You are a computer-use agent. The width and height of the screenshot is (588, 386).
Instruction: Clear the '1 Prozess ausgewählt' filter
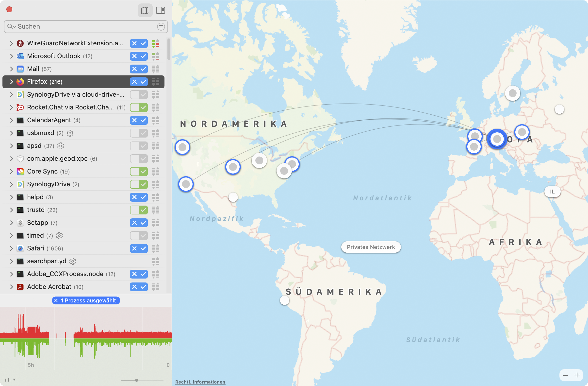[56, 301]
